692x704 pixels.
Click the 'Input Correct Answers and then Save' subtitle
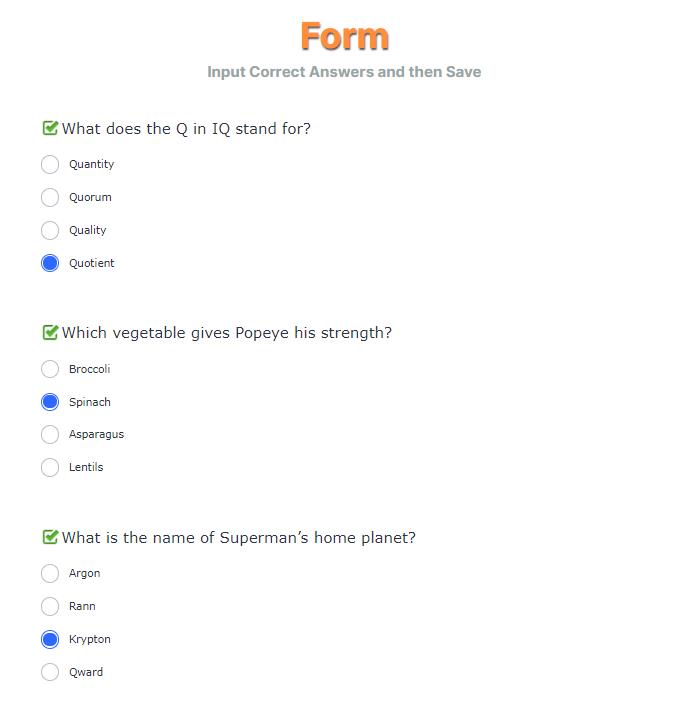pos(344,72)
